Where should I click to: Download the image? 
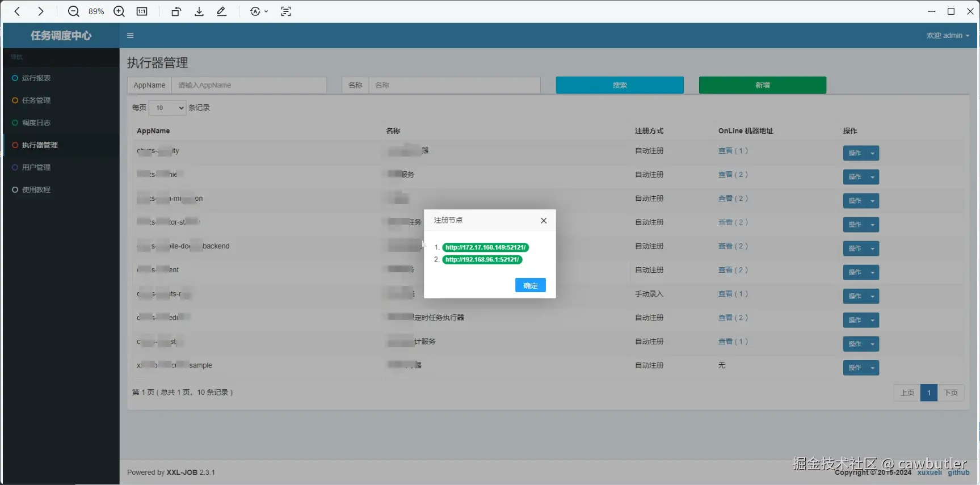point(199,11)
